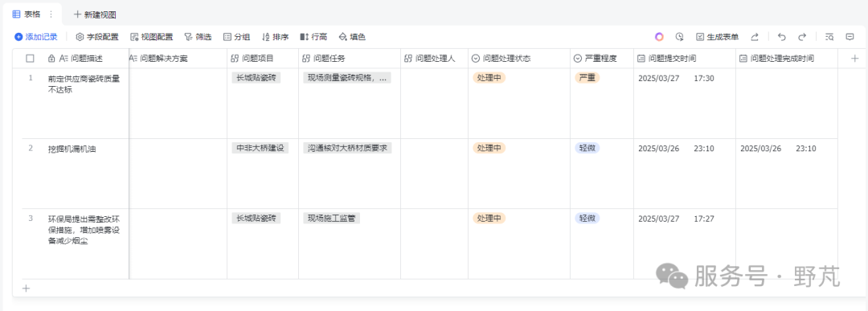Open the comment bubble icon at far right
Image resolution: width=868 pixels, height=311 pixels.
(x=850, y=37)
